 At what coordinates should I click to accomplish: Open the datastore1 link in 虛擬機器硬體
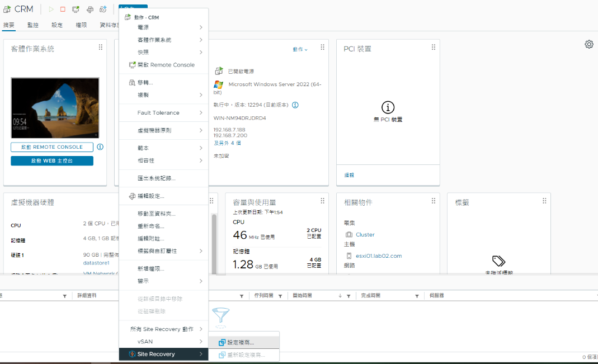click(96, 263)
